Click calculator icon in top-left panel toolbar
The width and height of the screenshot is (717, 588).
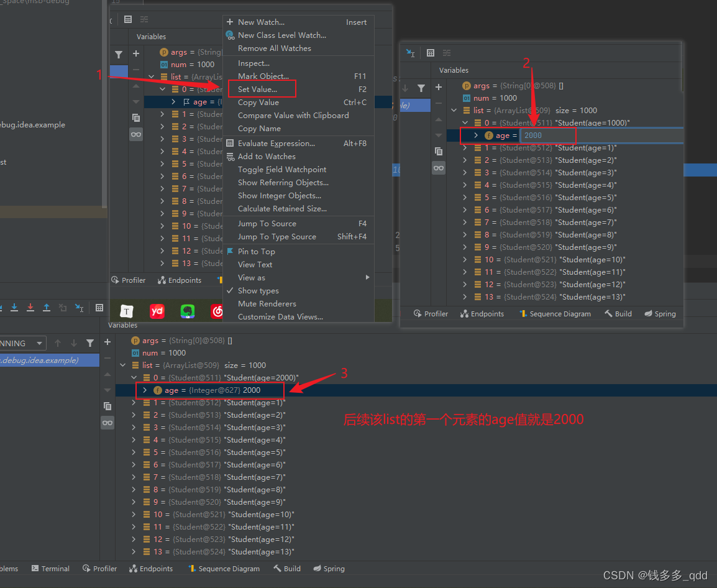[128, 19]
